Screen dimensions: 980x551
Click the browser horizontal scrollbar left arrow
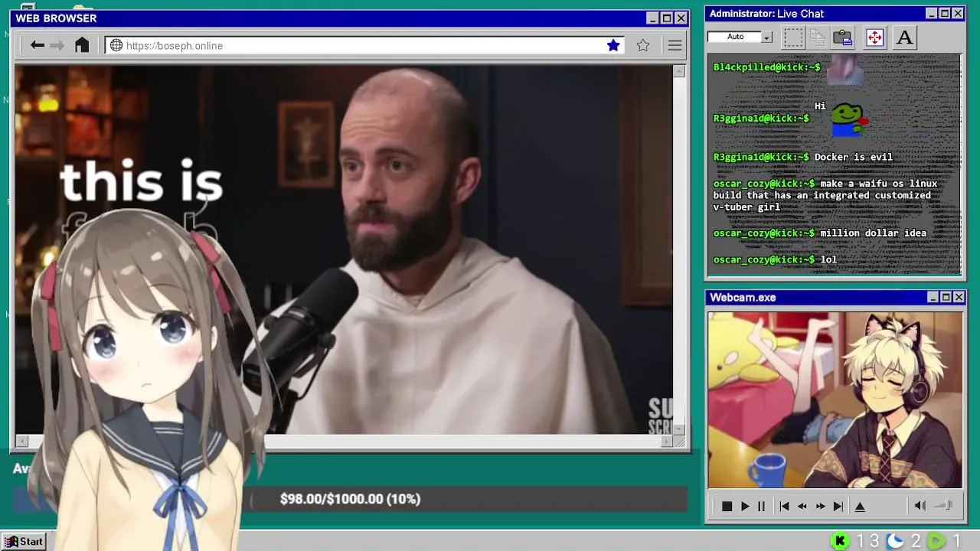pyautogui.click(x=21, y=441)
